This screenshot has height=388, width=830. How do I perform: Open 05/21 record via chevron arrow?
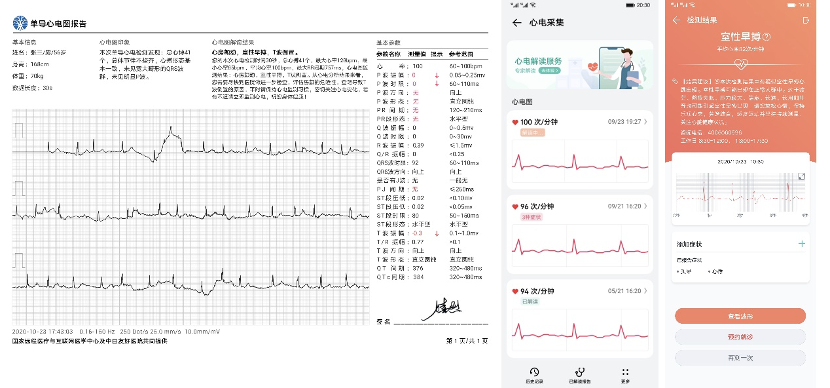click(x=646, y=291)
